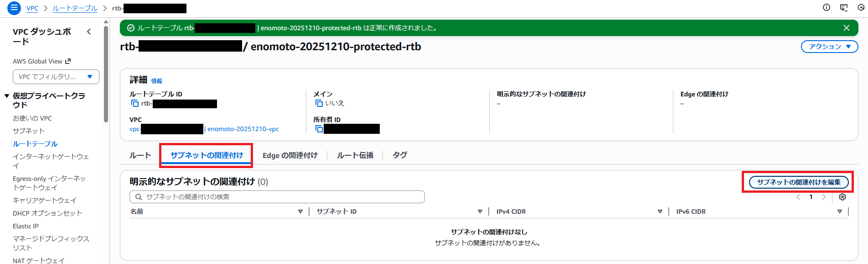Open the info panel icon

(x=827, y=7)
